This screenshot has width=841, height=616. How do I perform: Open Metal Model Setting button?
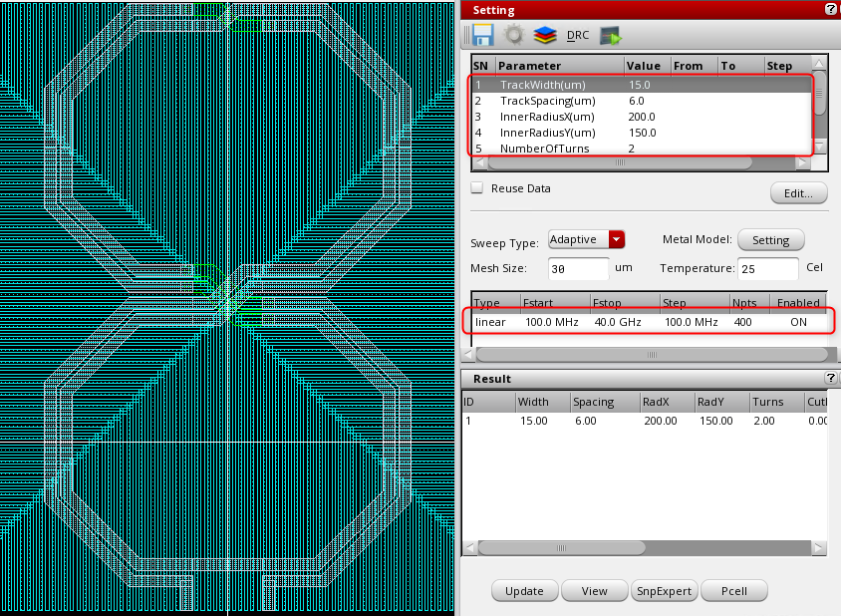click(770, 240)
